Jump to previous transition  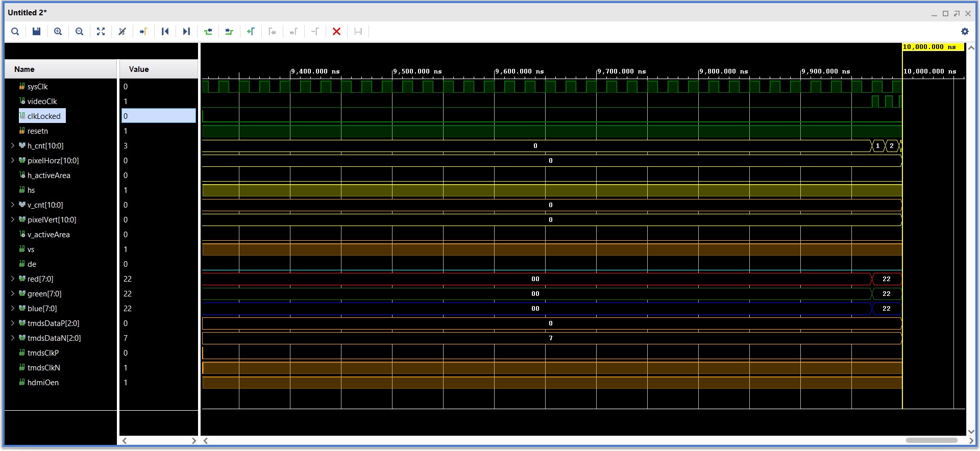[208, 32]
